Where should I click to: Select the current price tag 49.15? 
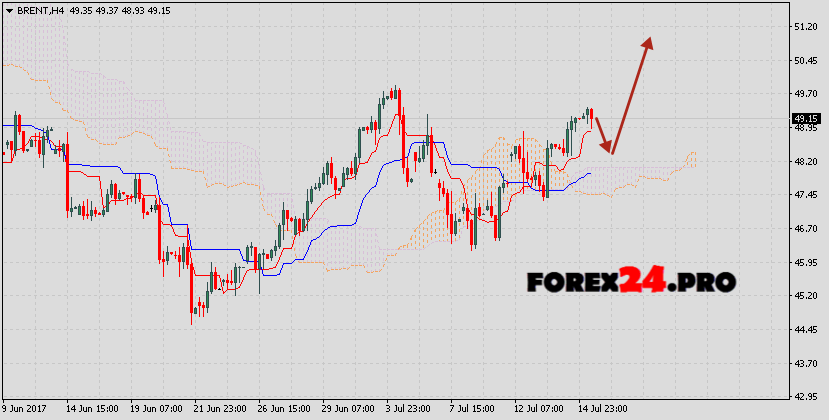806,118
